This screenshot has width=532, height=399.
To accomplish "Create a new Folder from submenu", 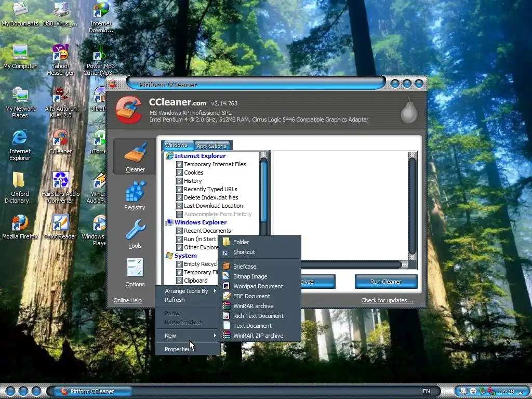I will (260, 242).
